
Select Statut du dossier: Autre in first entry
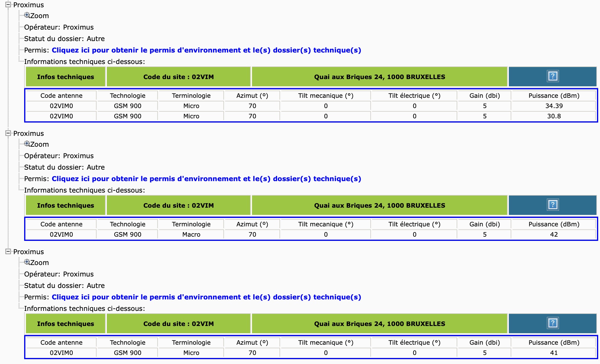(x=64, y=39)
